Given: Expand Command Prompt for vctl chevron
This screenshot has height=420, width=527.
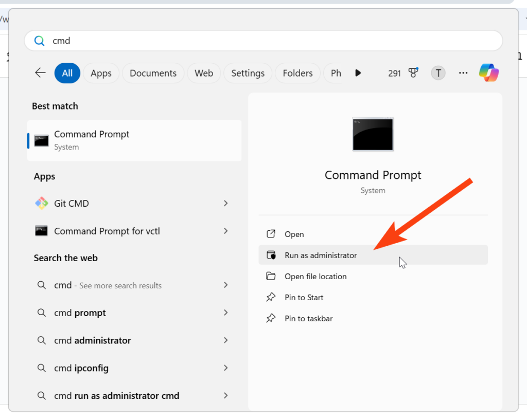Looking at the screenshot, I should (x=225, y=231).
